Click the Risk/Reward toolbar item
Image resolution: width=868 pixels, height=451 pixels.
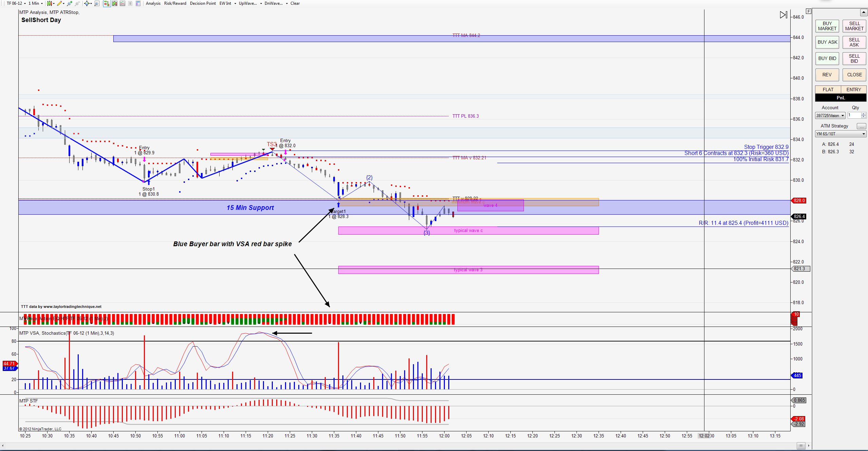click(175, 3)
